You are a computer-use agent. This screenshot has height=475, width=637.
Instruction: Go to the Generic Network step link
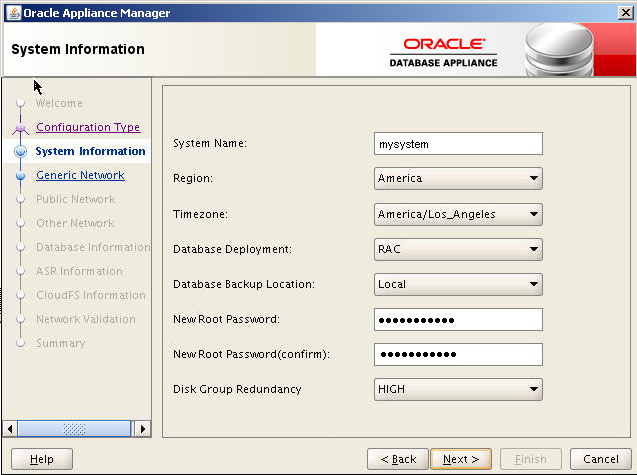[80, 175]
